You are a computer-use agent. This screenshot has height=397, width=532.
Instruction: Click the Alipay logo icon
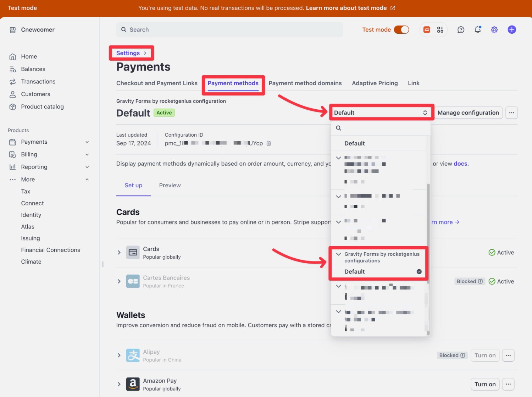(133, 355)
